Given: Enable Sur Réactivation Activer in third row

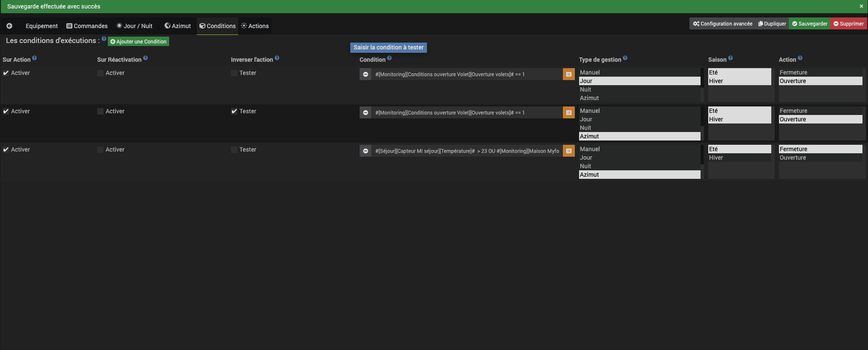Looking at the screenshot, I should tap(101, 149).
